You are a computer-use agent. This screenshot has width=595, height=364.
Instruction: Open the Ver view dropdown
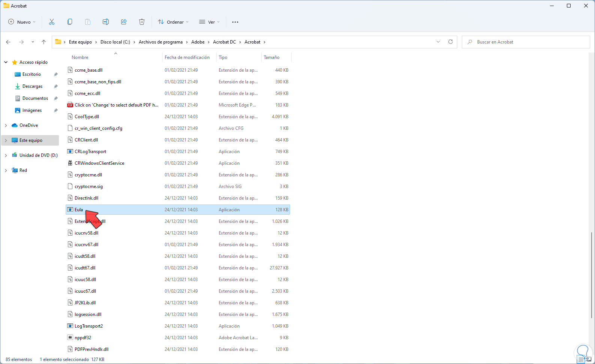click(209, 22)
